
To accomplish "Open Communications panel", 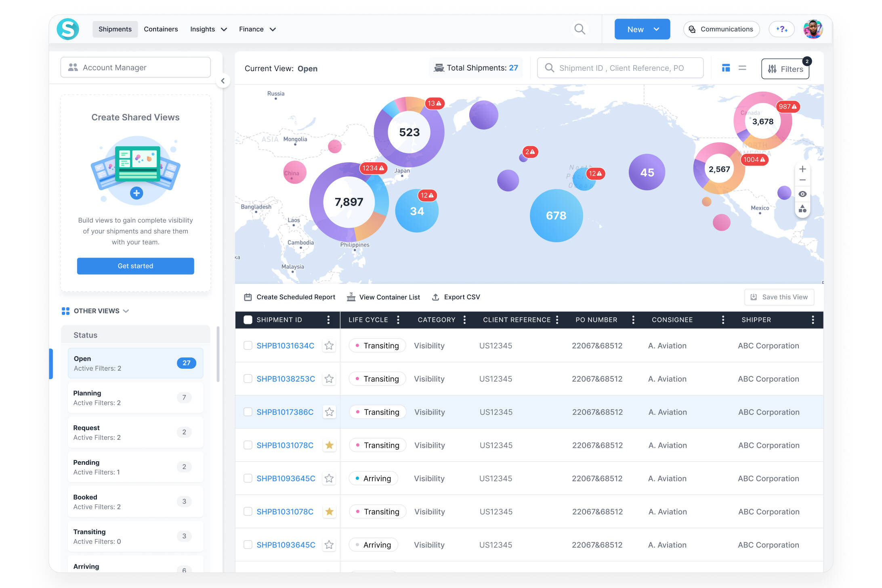I will tap(721, 29).
